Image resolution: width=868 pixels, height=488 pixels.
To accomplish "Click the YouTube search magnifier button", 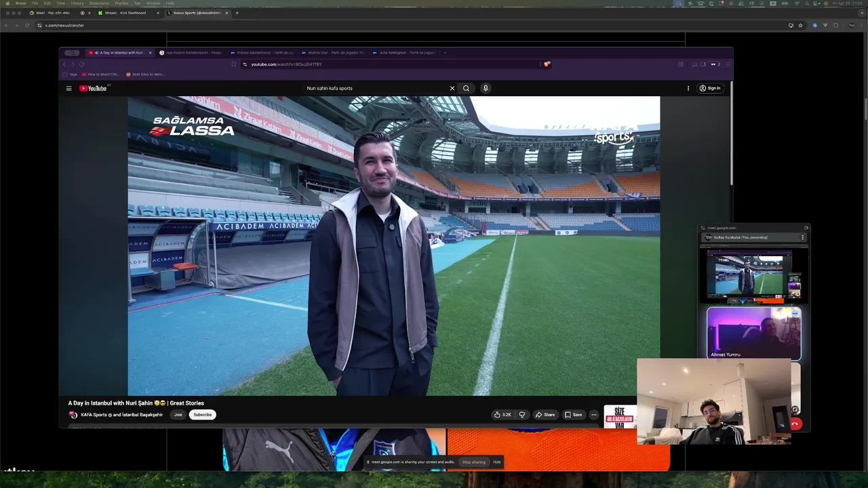I will pyautogui.click(x=466, y=88).
